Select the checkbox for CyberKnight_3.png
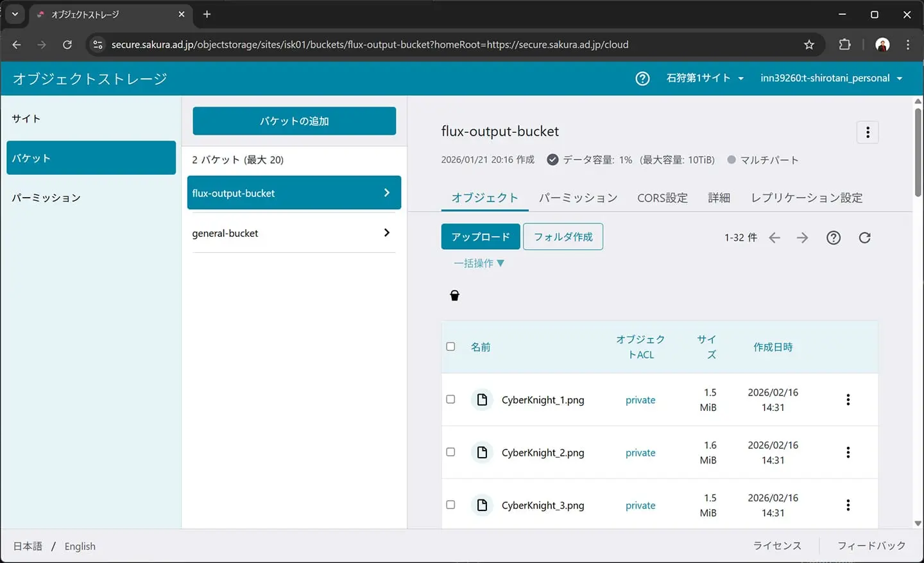924x563 pixels. pyautogui.click(x=450, y=505)
